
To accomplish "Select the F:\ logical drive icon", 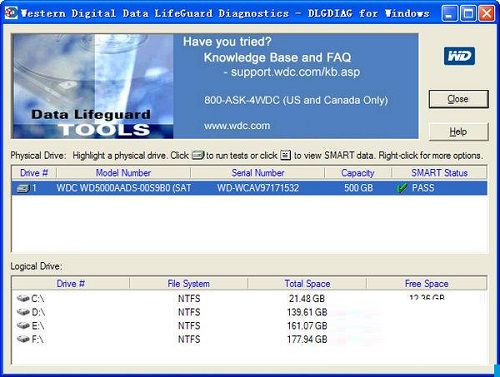I will tap(23, 339).
